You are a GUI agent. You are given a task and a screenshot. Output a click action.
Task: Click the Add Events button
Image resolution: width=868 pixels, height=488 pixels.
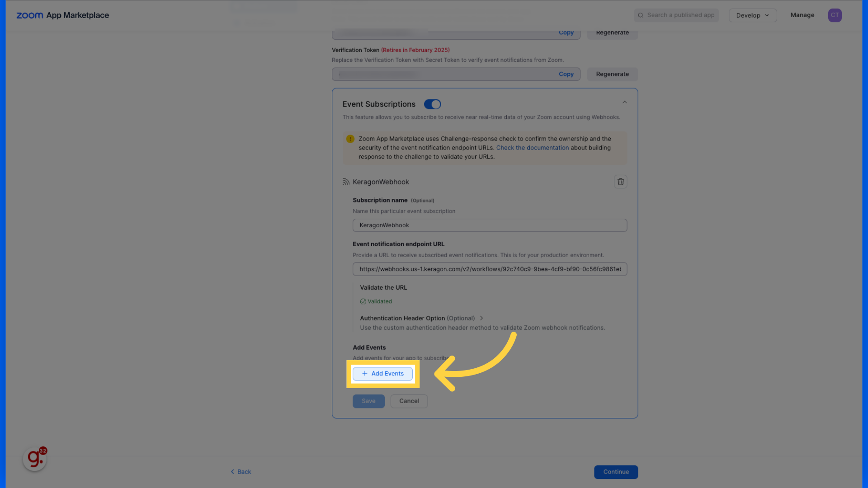382,374
